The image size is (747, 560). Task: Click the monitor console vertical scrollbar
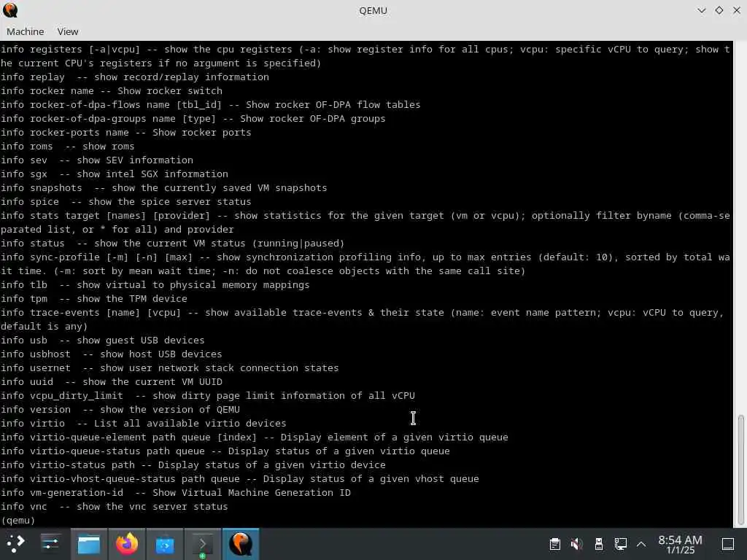[740, 469]
